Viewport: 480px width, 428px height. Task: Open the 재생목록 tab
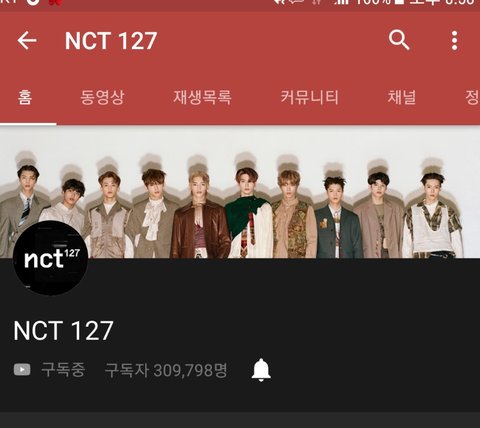[x=202, y=97]
